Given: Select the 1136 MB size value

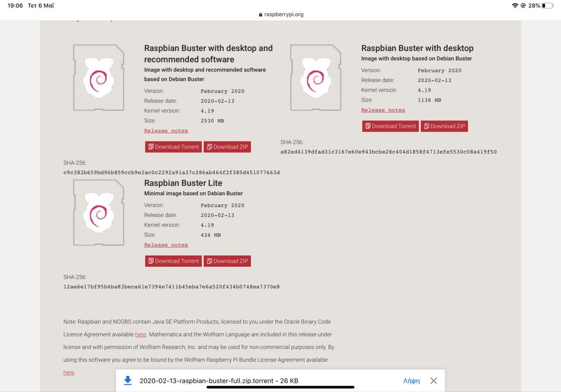Looking at the screenshot, I should 429,100.
